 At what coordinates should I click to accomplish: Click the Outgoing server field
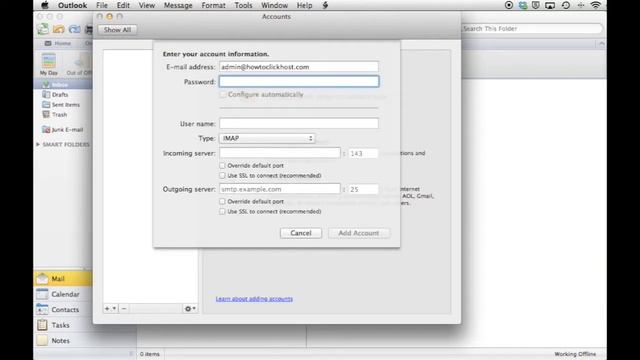click(x=280, y=189)
